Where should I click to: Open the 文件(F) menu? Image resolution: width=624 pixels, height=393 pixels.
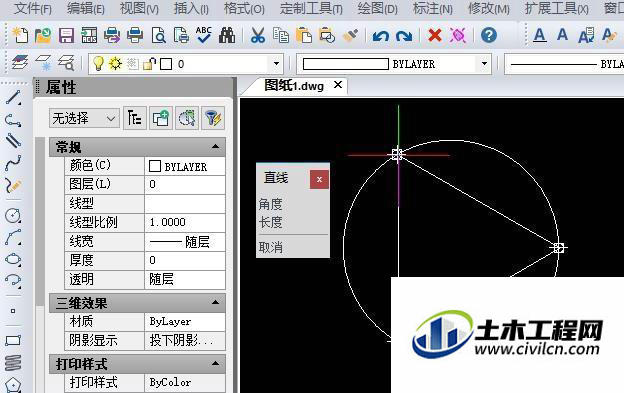pyautogui.click(x=33, y=8)
